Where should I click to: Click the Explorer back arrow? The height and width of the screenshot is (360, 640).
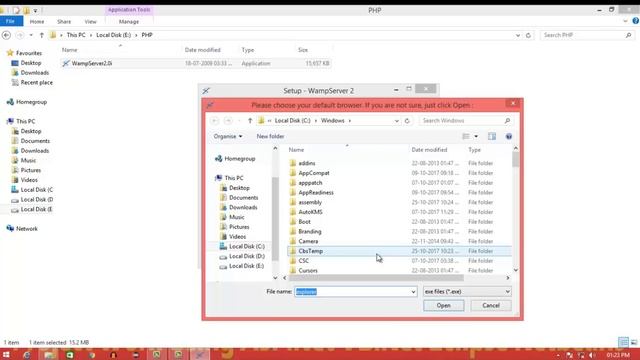coord(6,36)
